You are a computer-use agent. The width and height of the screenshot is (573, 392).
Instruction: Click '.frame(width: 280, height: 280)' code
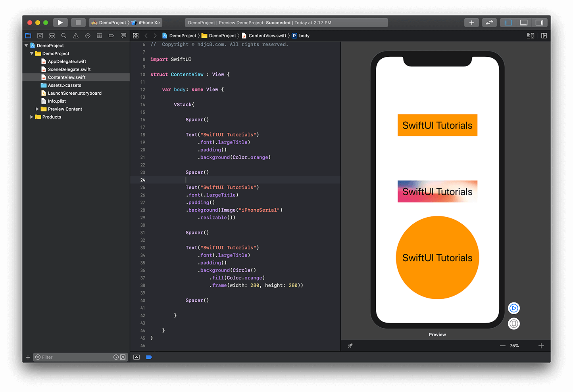[x=256, y=285]
